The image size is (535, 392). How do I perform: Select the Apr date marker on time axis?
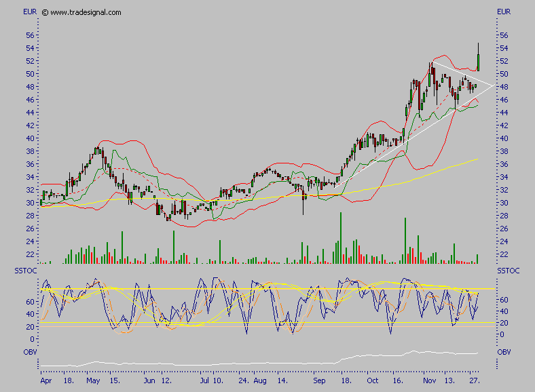pos(45,382)
